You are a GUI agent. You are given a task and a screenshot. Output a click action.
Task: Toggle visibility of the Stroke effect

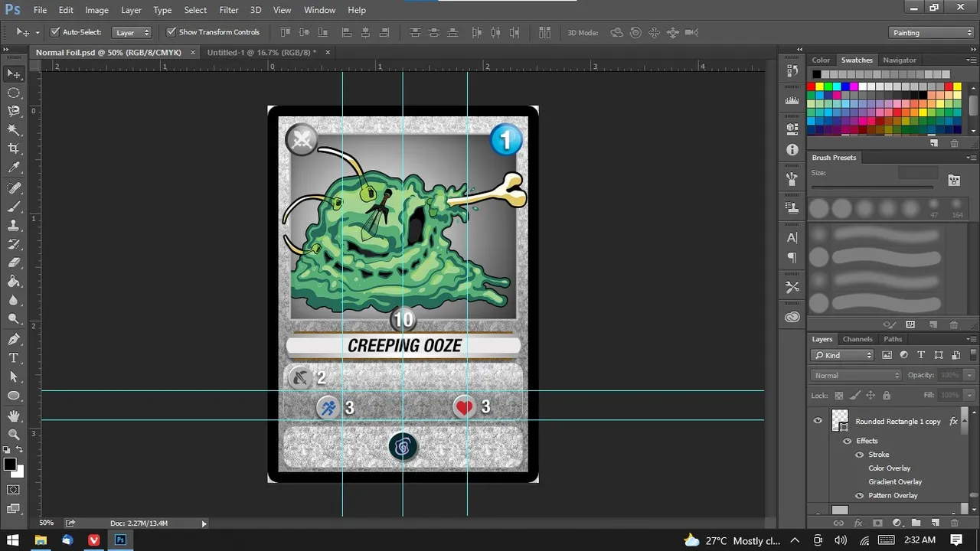coord(859,455)
